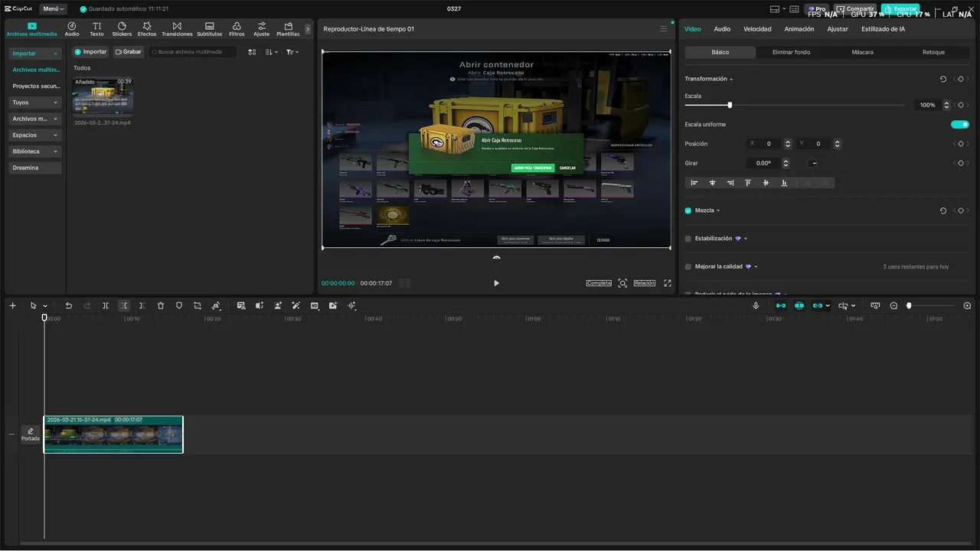Toggle the auto snapping icon
This screenshot has width=980, height=551.
(799, 305)
